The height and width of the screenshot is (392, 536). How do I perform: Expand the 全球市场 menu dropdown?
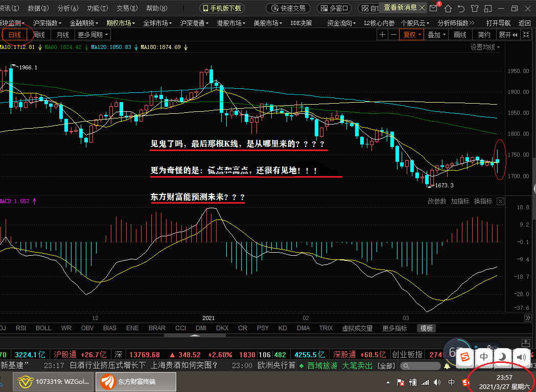tap(157, 23)
